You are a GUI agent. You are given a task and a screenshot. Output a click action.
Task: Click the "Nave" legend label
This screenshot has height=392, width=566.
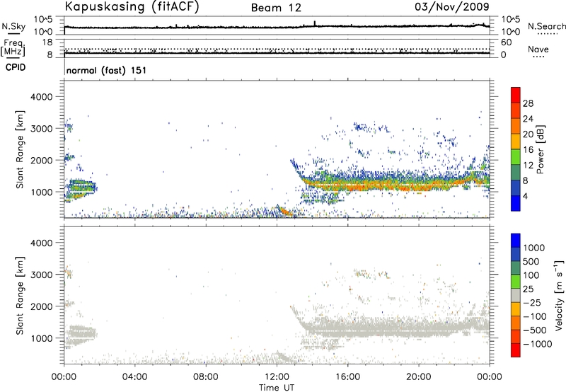[538, 49]
